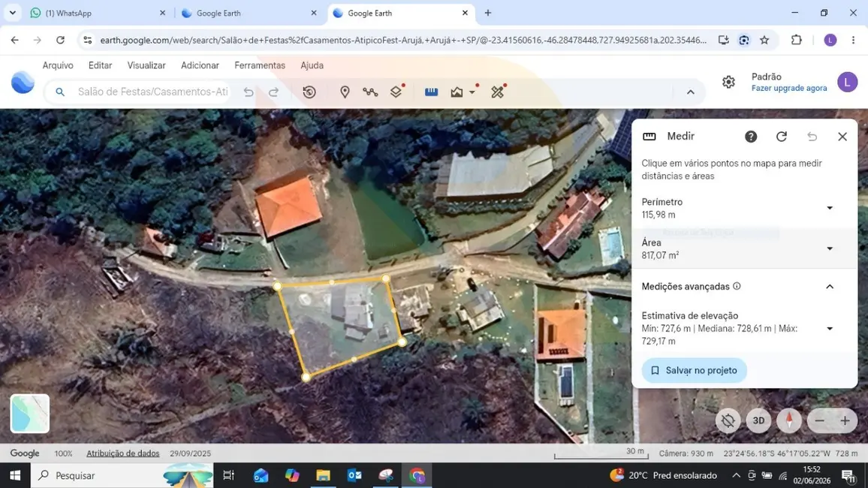Open Perímetro unit dropdown
The width and height of the screenshot is (868, 488).
pos(829,208)
